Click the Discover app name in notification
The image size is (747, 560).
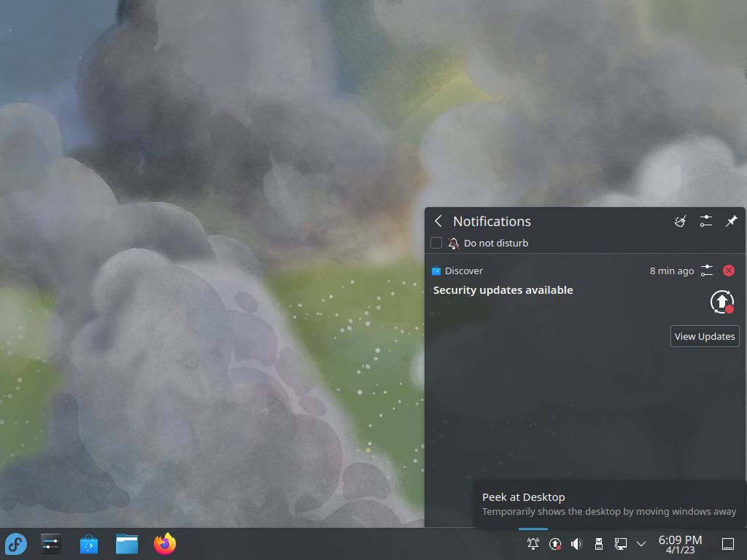click(x=463, y=271)
